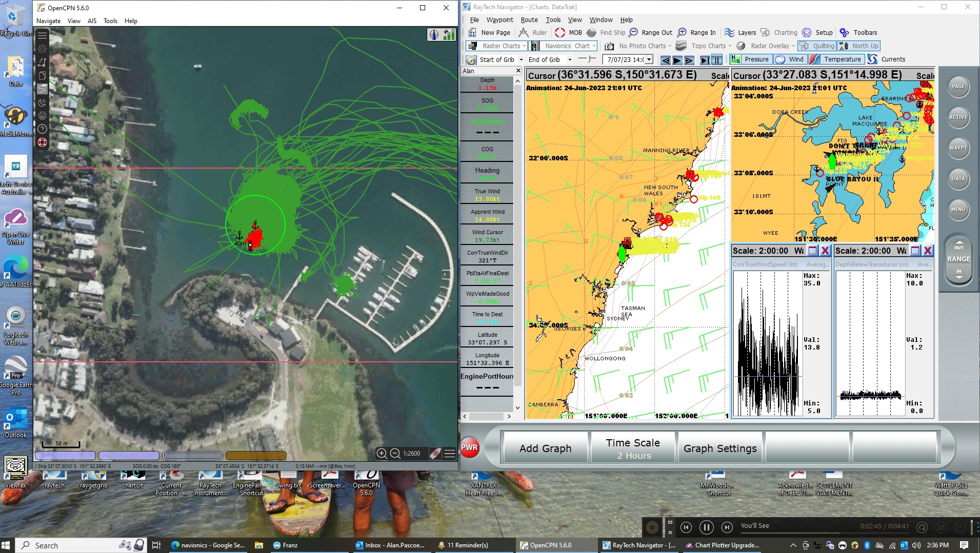Toggle the Wind GRIB overlay
The image size is (980, 553).
tap(790, 59)
